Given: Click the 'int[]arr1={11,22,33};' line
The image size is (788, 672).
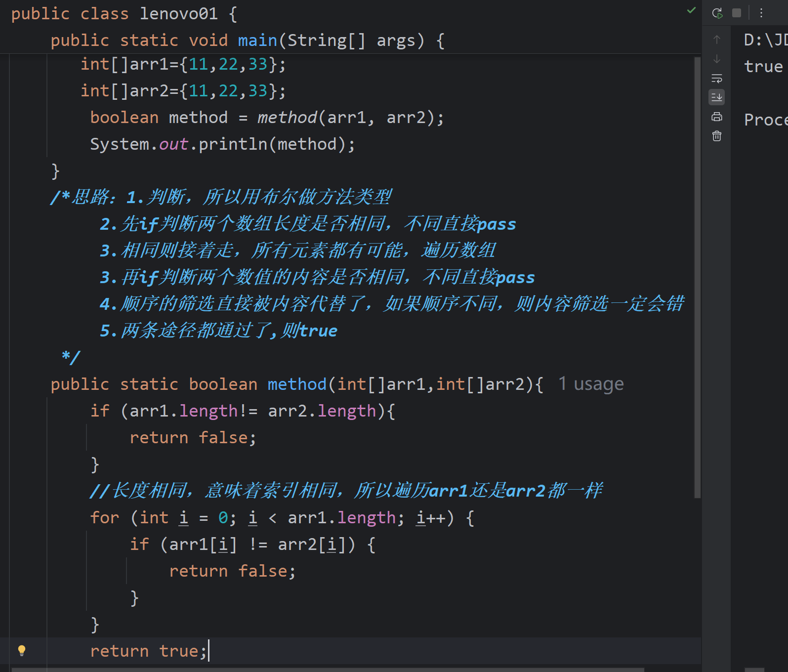Looking at the screenshot, I should pos(183,64).
